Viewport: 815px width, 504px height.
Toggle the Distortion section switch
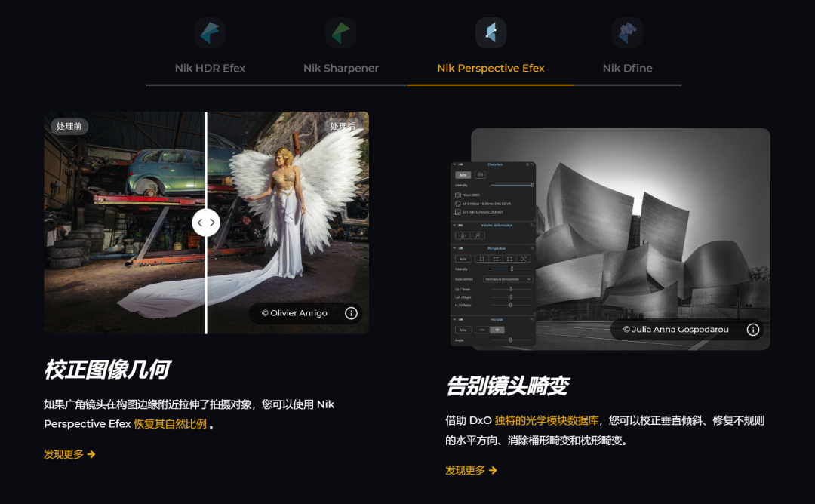(x=460, y=164)
